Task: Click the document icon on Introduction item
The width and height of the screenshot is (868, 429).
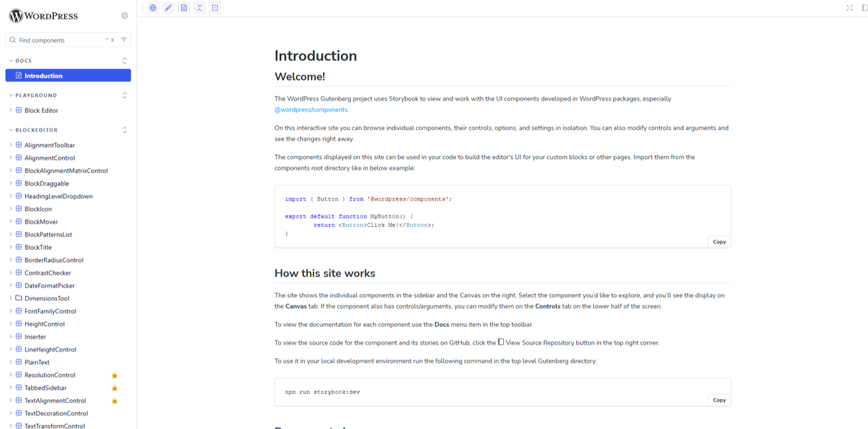Action: pos(19,75)
